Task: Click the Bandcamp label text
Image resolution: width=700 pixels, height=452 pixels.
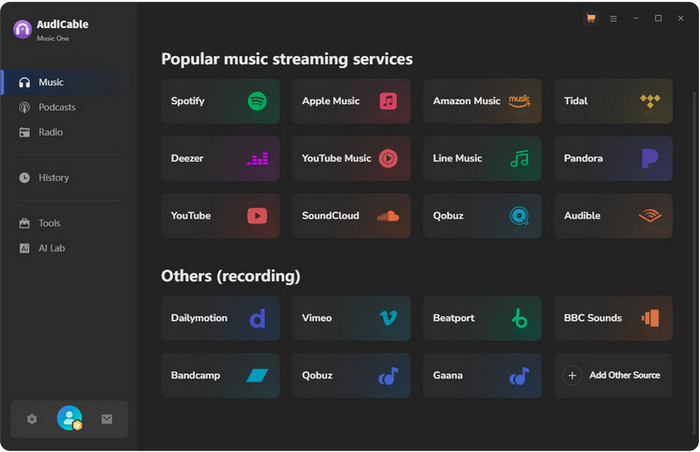Action: coord(195,376)
